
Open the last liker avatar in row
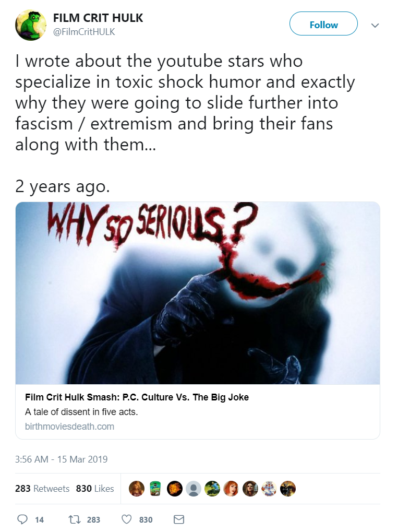(288, 489)
